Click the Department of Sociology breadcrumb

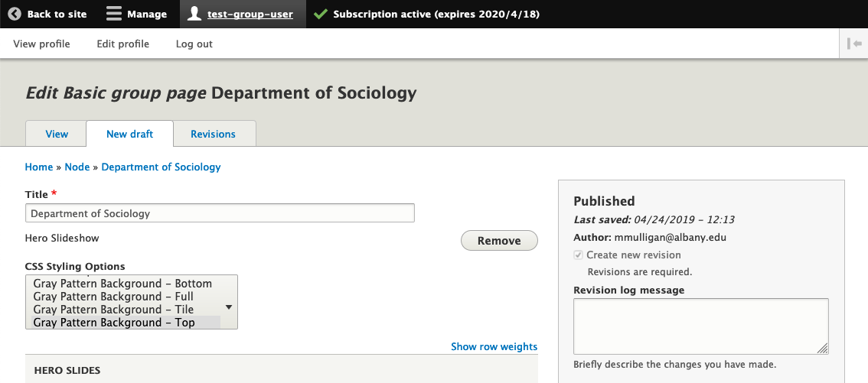161,167
